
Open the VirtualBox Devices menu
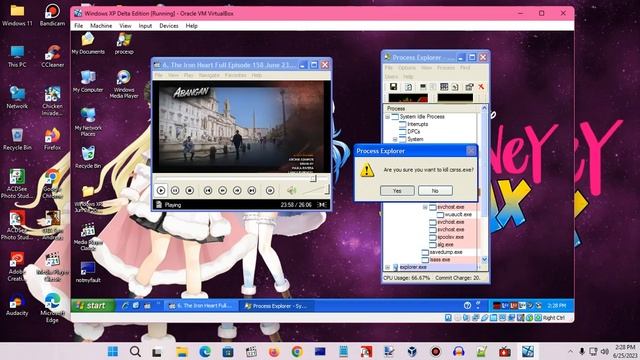[169, 26]
